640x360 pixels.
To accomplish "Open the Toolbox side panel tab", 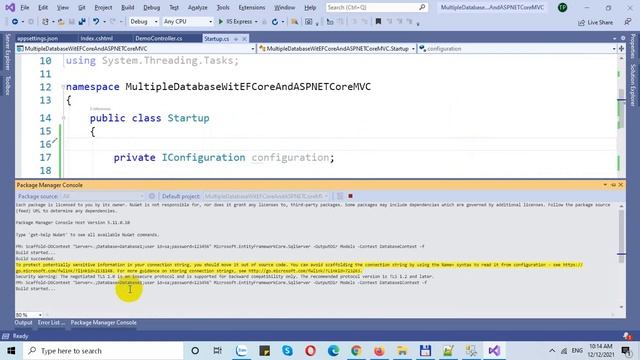I will click(x=7, y=85).
